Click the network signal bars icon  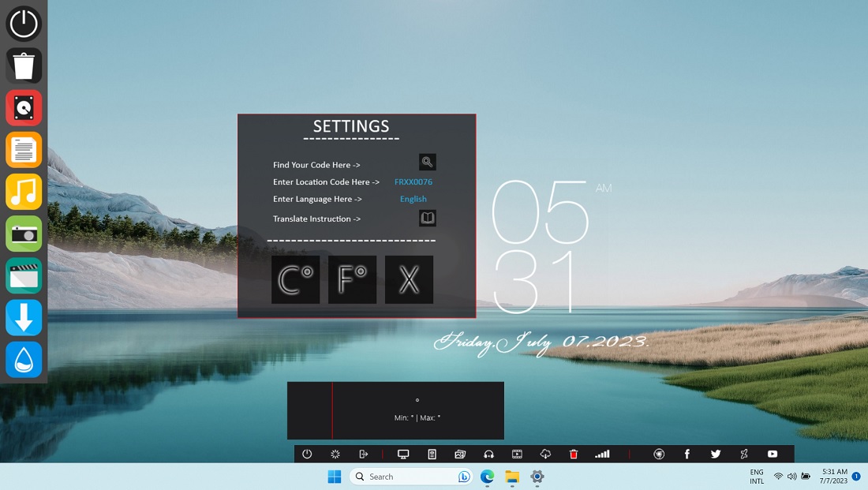[x=602, y=454]
